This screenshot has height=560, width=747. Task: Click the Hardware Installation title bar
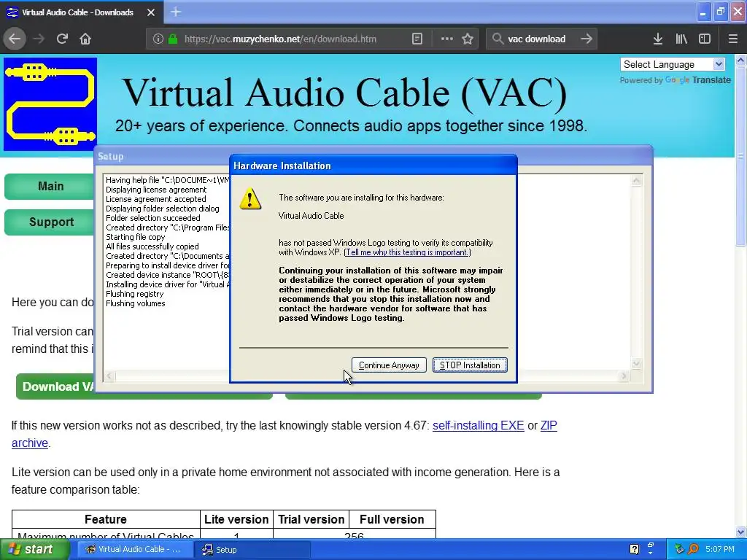(x=373, y=166)
